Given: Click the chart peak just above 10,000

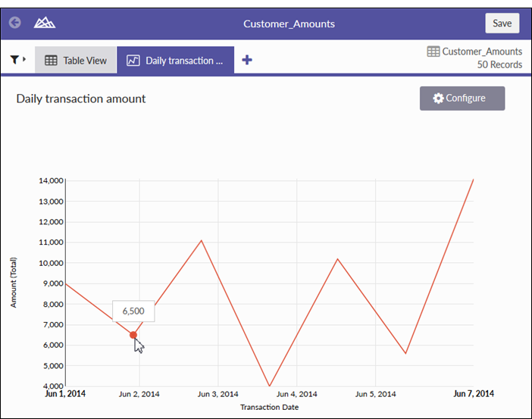Looking at the screenshot, I should click(x=338, y=259).
